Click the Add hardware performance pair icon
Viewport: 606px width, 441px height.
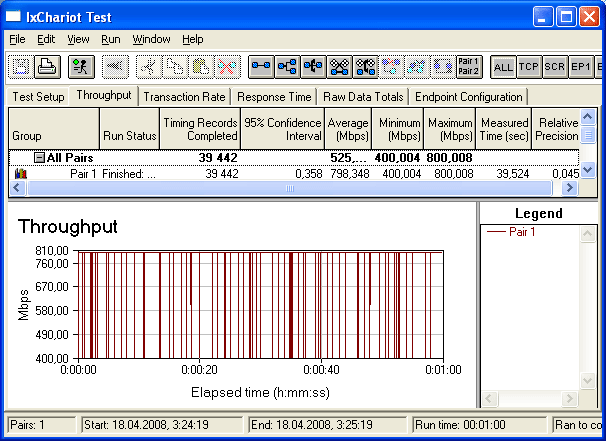click(339, 66)
